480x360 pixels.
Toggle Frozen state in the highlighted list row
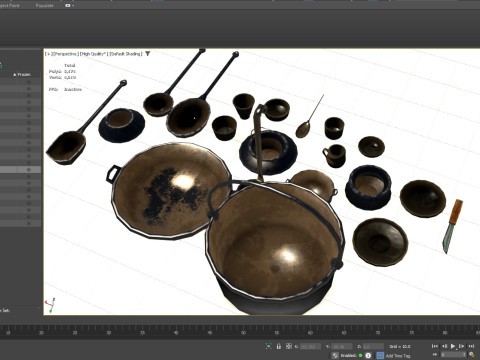click(x=29, y=170)
